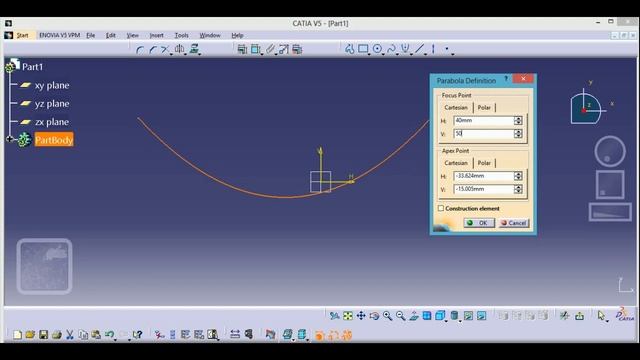Open the File menu
This screenshot has width=640, height=360.
point(91,36)
